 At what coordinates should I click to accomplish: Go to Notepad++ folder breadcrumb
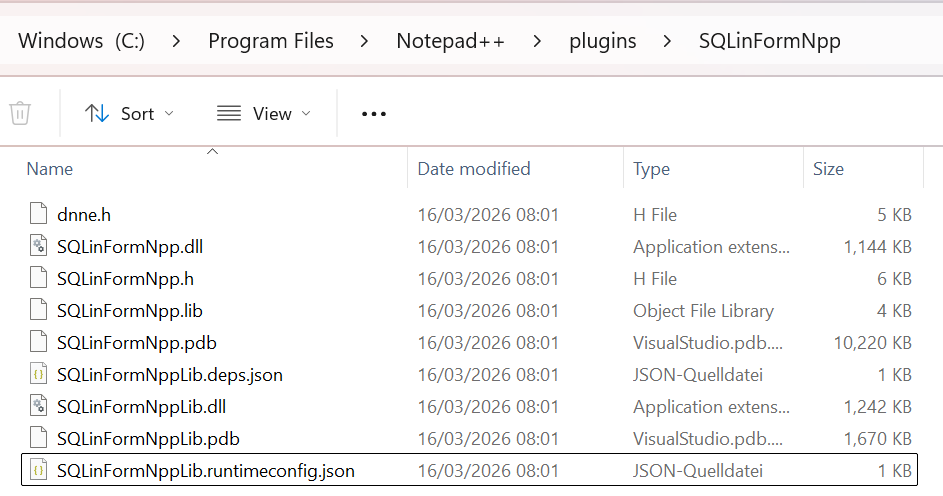(x=450, y=41)
